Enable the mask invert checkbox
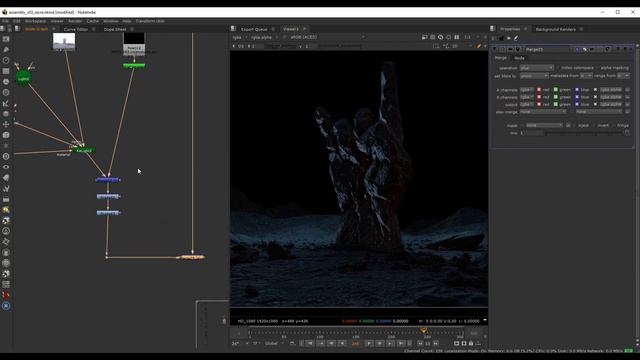The image size is (640, 360). click(x=594, y=125)
